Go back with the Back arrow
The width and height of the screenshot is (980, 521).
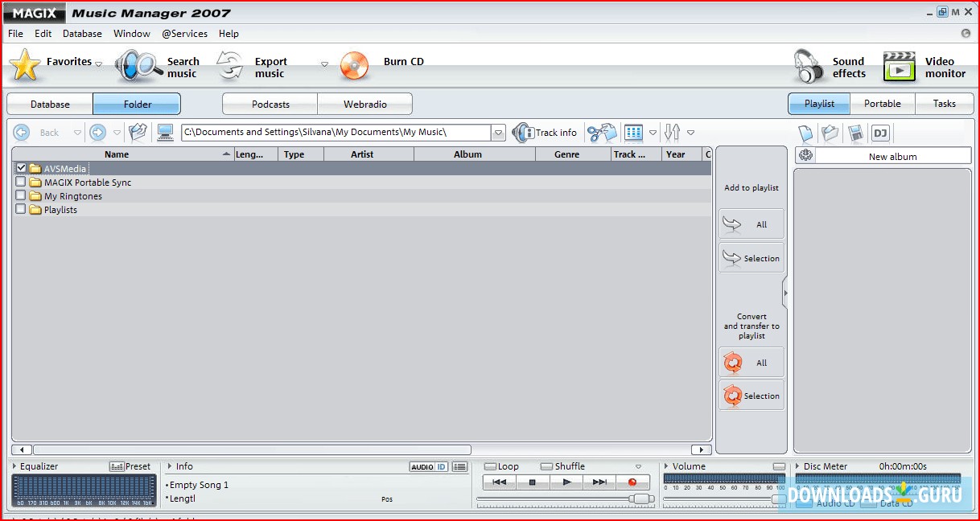[22, 133]
